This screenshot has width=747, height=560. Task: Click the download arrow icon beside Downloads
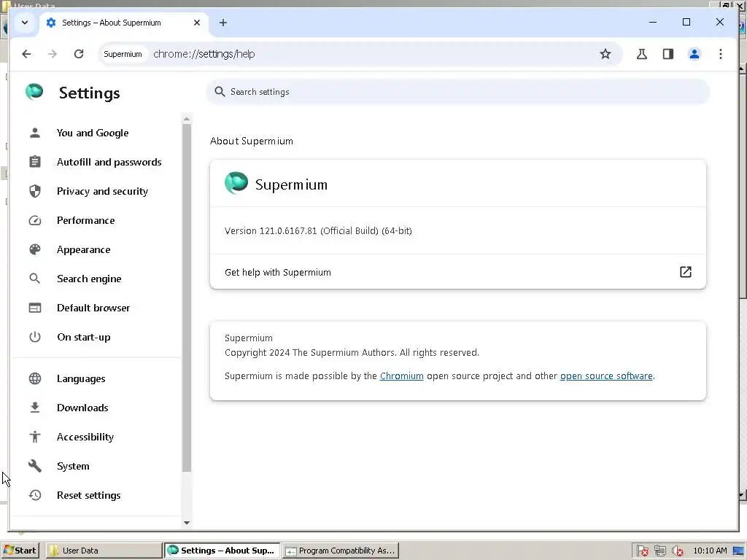tap(35, 408)
